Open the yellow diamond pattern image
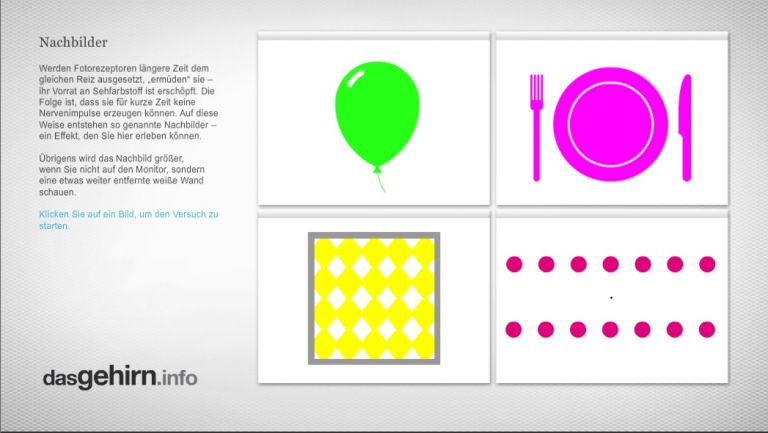 click(x=373, y=298)
